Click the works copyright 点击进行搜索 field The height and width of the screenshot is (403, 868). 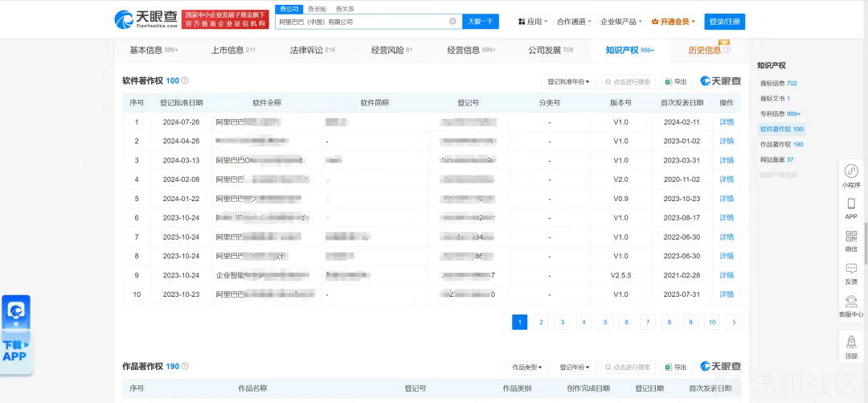(628, 367)
